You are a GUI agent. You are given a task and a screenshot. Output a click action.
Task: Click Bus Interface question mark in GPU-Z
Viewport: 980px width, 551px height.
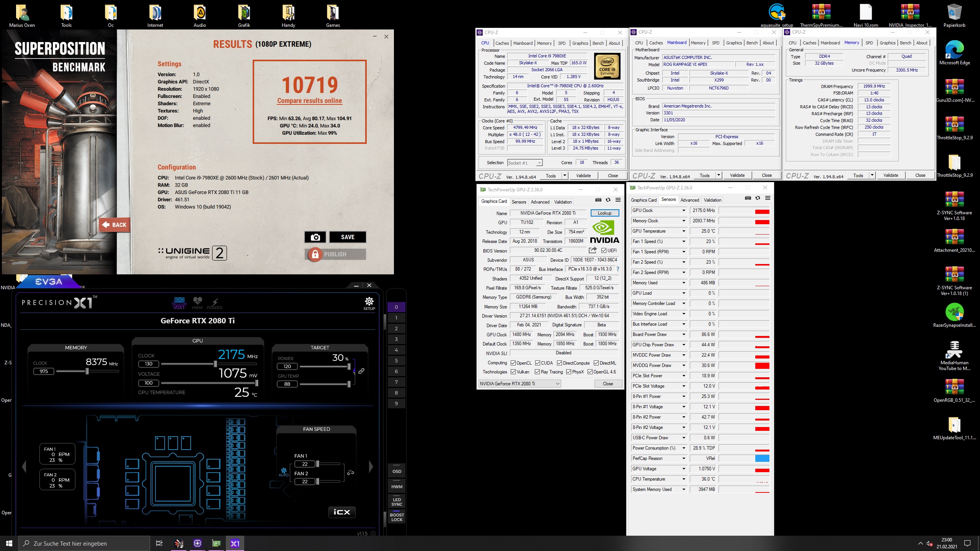[x=618, y=269]
